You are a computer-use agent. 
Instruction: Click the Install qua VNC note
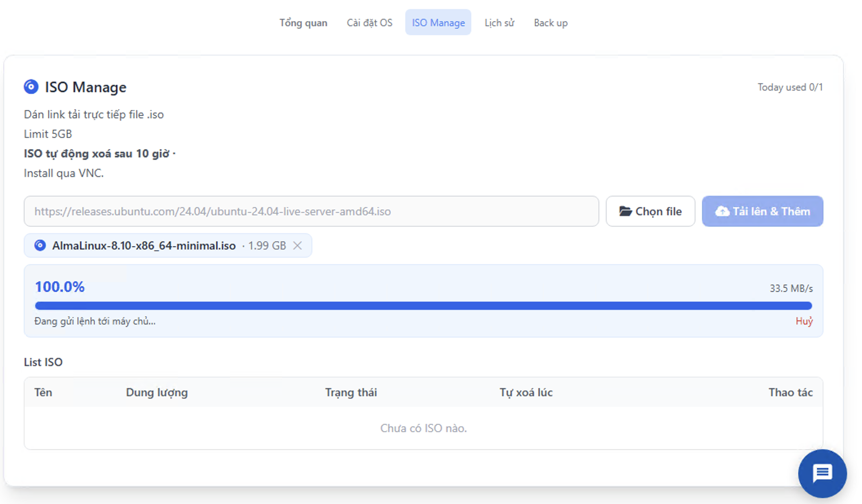point(64,173)
